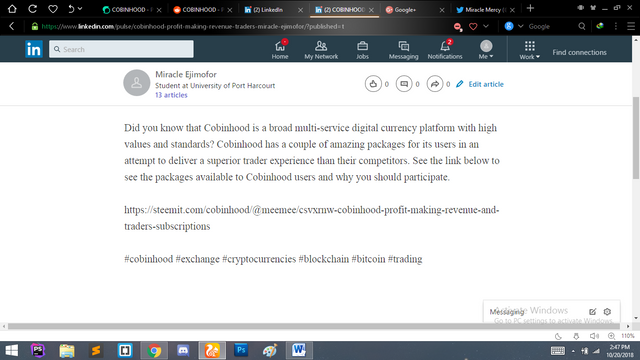Open Miracle Ejimofor profile name link
This screenshot has height=360, width=640.
coord(186,74)
